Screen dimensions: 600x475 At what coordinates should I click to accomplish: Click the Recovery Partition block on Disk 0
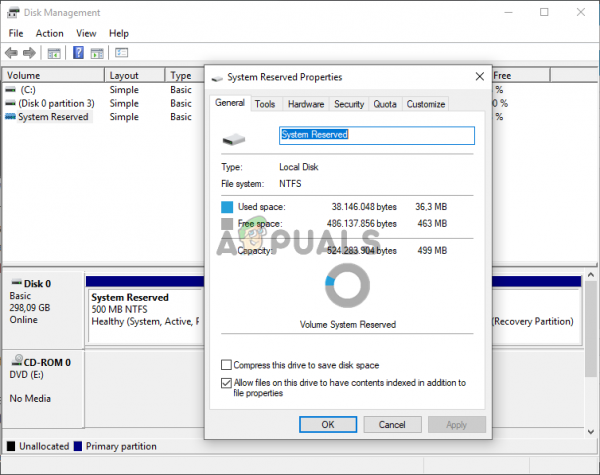tap(536, 316)
